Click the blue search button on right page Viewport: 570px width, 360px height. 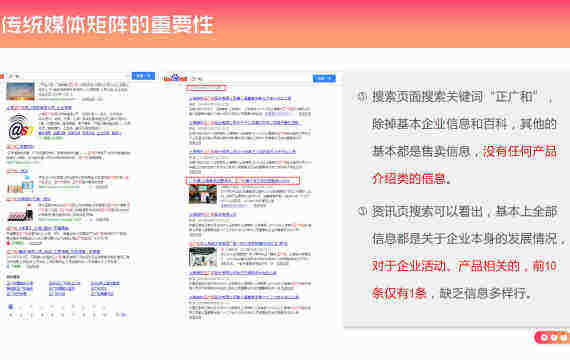[x=324, y=78]
